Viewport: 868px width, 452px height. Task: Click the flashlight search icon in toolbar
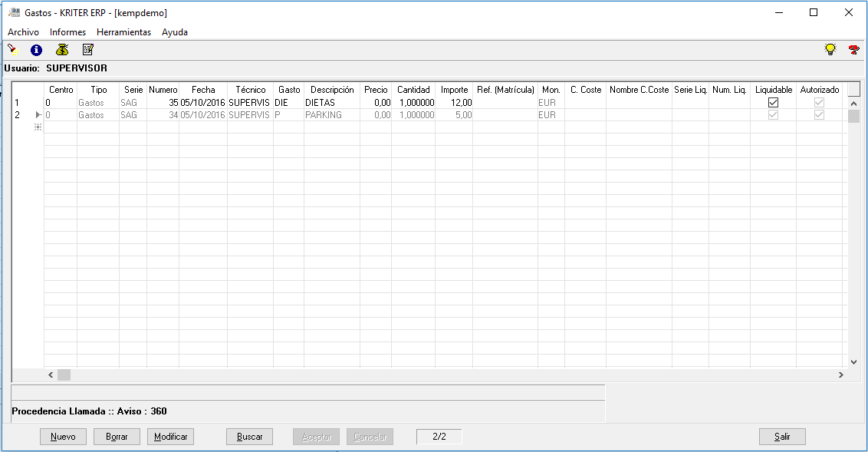(12, 50)
